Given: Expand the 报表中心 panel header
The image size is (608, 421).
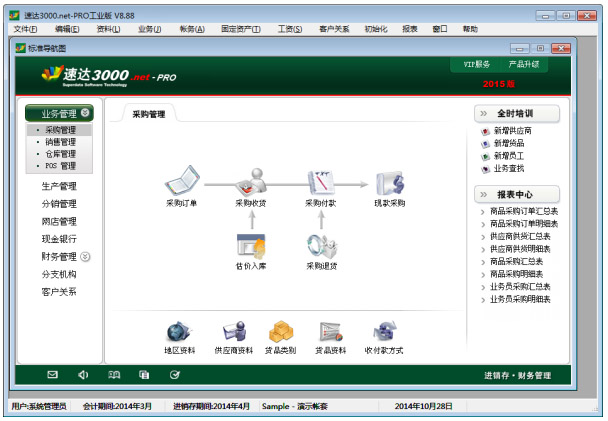Looking at the screenshot, I should (516, 194).
